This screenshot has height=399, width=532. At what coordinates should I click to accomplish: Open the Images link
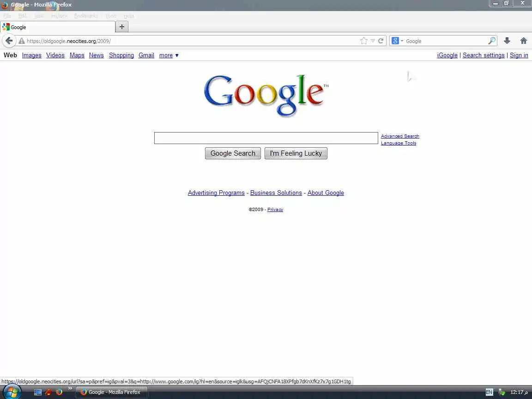31,55
